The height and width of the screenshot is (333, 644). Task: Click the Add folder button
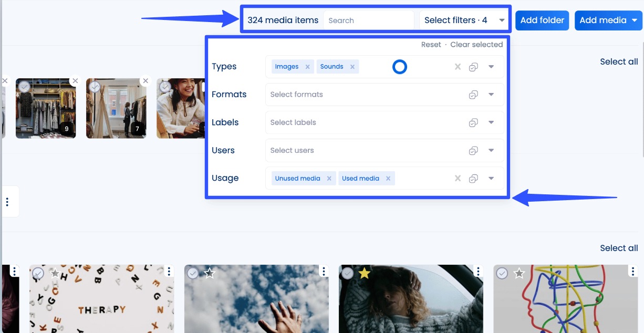pyautogui.click(x=542, y=20)
